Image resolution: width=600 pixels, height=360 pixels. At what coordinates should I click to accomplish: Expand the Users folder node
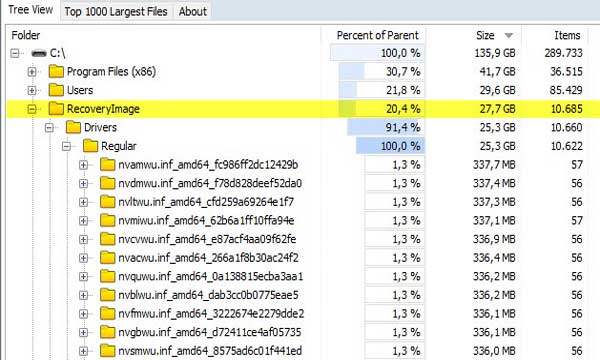(32, 90)
